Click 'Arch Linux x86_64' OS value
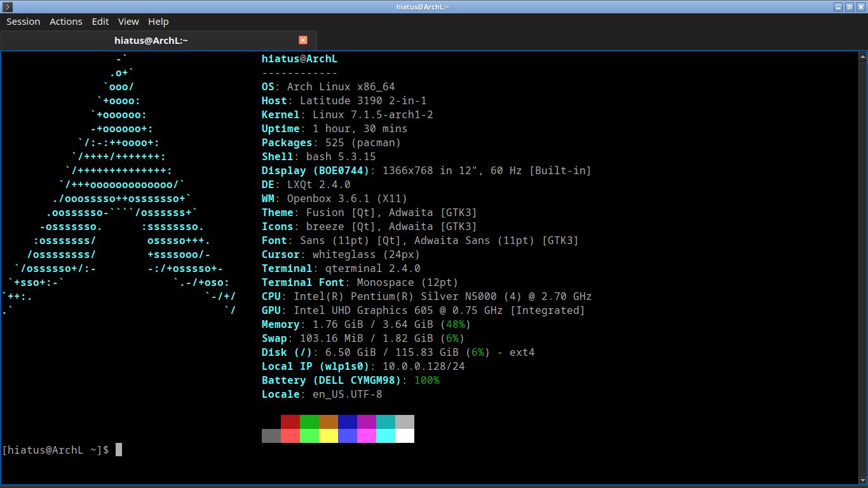The width and height of the screenshot is (868, 488). click(341, 87)
